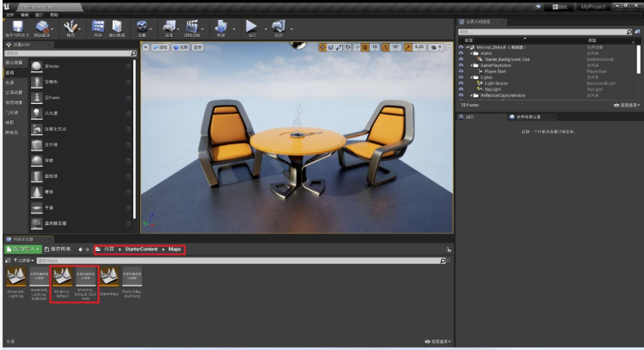Open the Settings toolbar icon
Image resolution: width=644 pixels, height=350 pixels.
[x=141, y=28]
